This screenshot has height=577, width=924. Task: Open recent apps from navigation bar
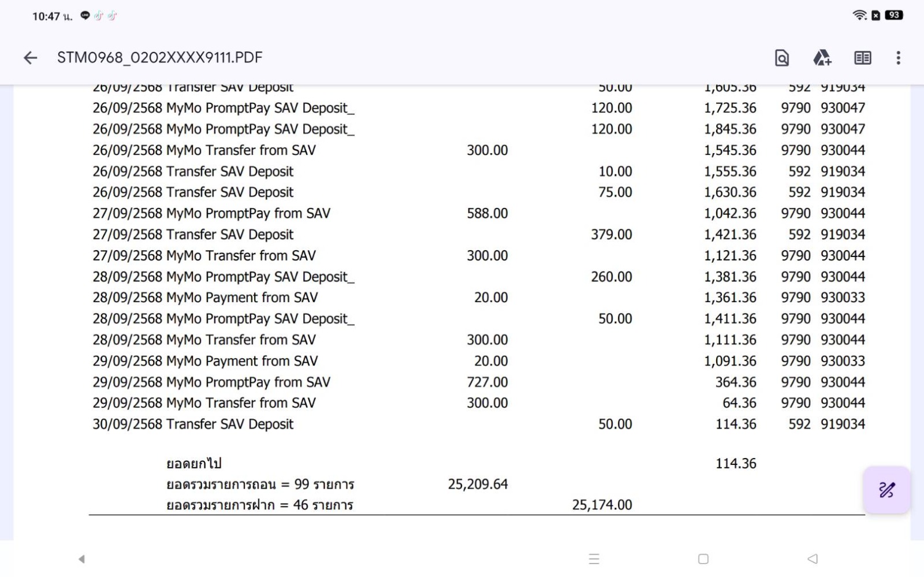(594, 559)
